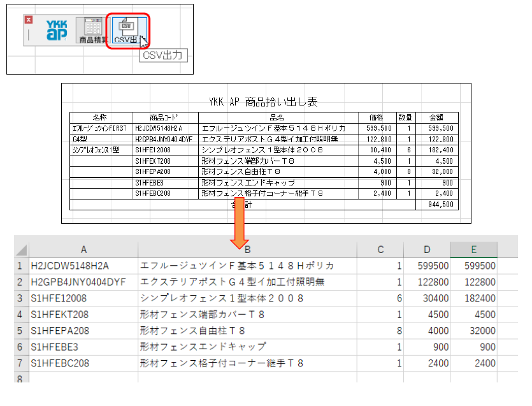Screen dimensions: 532x406
Task: Click cell S1HFEBC208 in the CSV sheet
Action: point(83,363)
